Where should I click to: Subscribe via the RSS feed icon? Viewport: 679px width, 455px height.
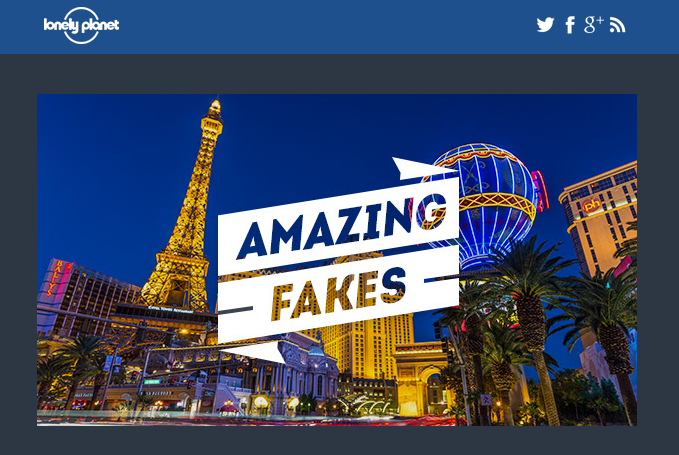(618, 25)
